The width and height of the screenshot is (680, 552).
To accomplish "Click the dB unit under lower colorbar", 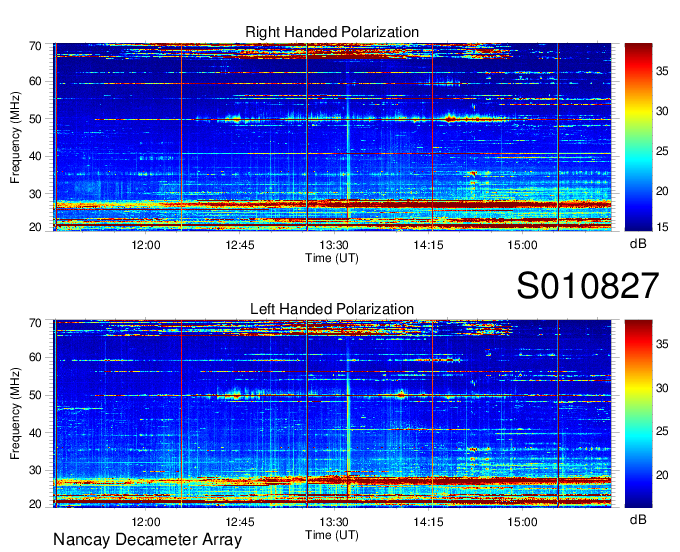I will click(638, 519).
